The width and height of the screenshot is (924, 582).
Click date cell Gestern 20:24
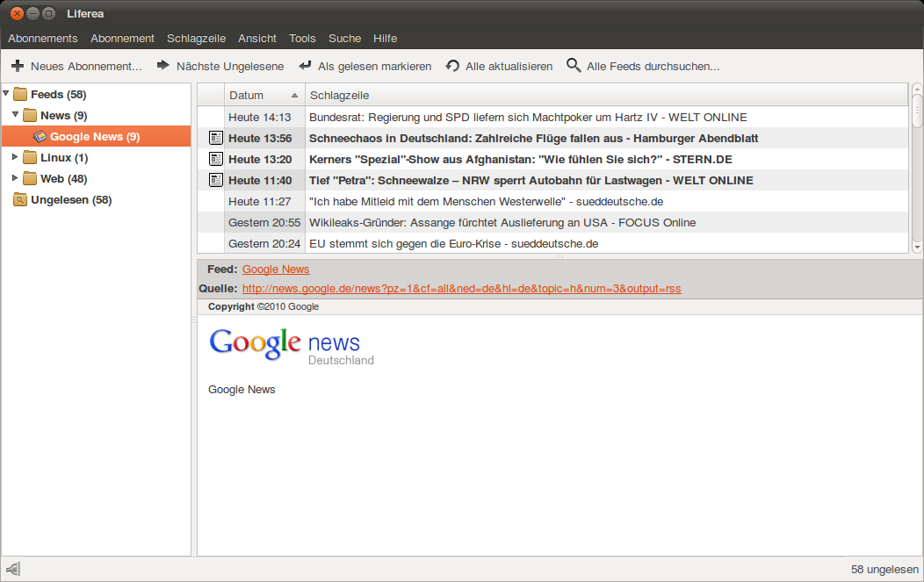click(x=264, y=244)
